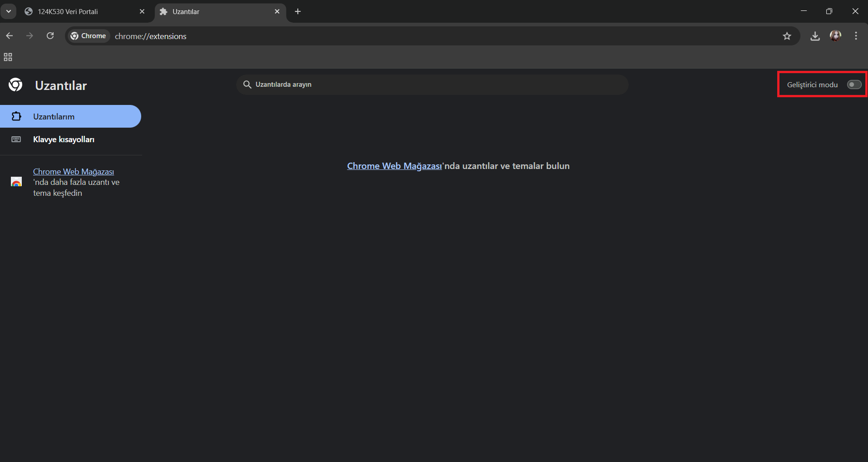Reload the extensions page
868x462 pixels.
coord(50,36)
